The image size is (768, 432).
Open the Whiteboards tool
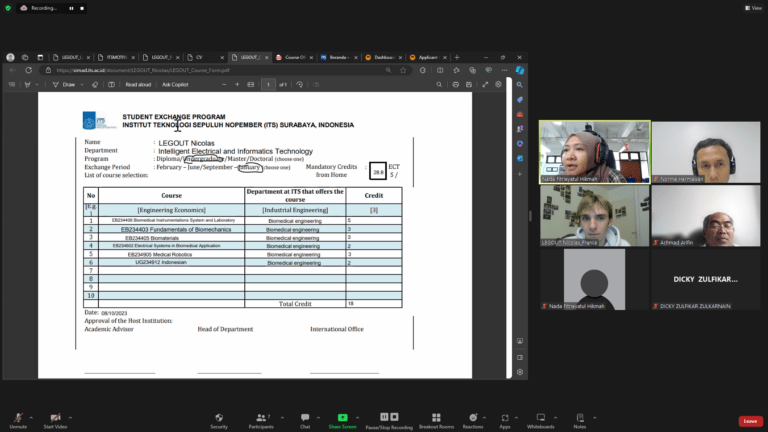[x=540, y=417]
